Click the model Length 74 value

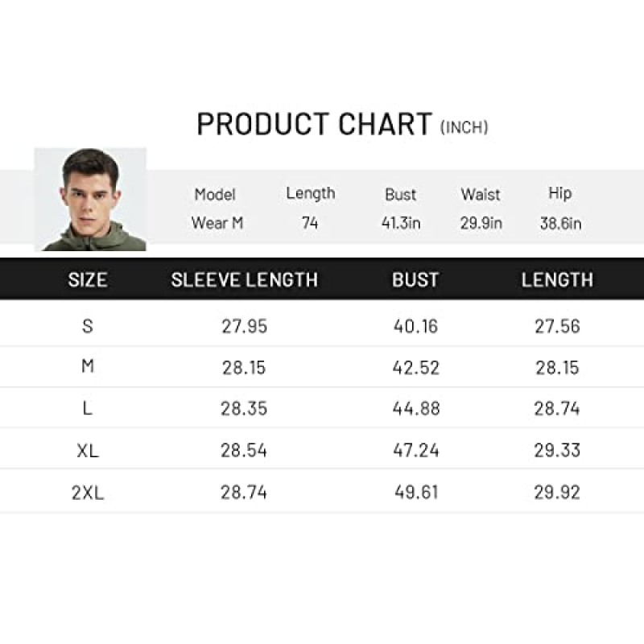click(310, 223)
